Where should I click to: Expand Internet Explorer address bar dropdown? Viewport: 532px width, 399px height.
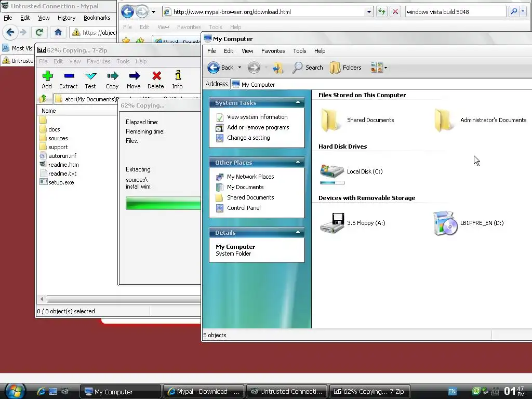coord(369,12)
